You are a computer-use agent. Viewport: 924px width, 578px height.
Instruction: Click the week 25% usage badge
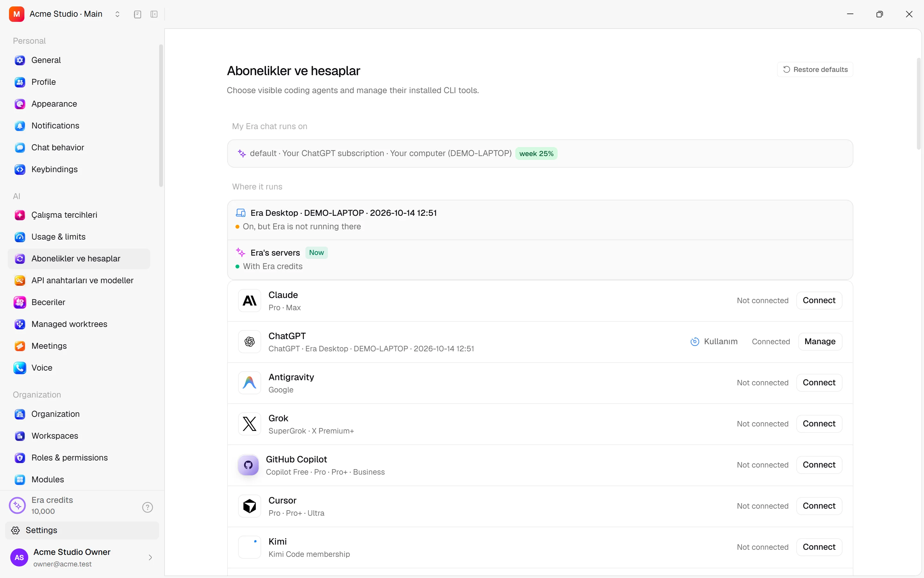[x=536, y=154]
